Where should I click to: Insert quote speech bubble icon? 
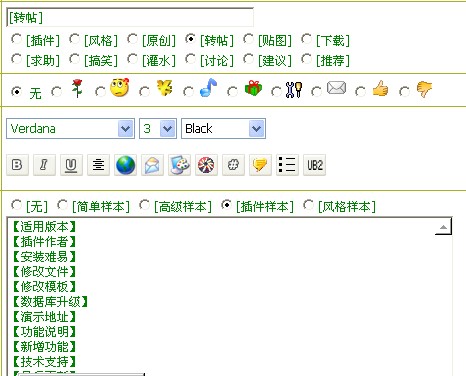coord(260,165)
